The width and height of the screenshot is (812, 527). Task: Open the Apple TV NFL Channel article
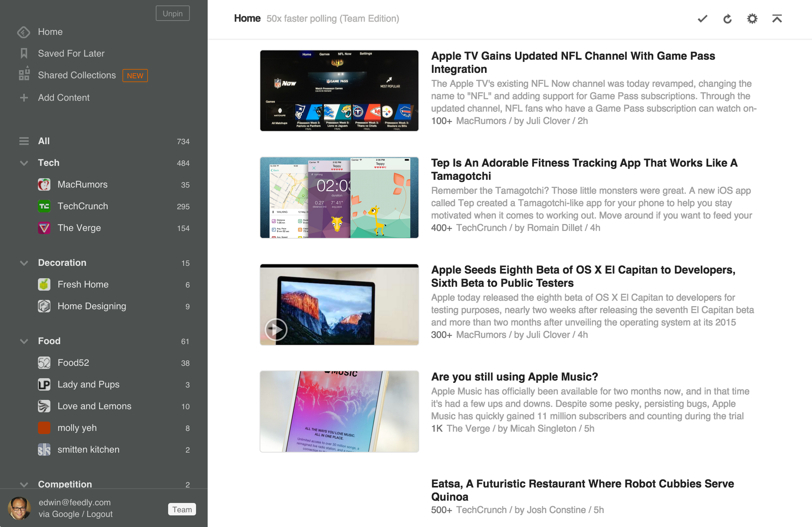coord(572,62)
